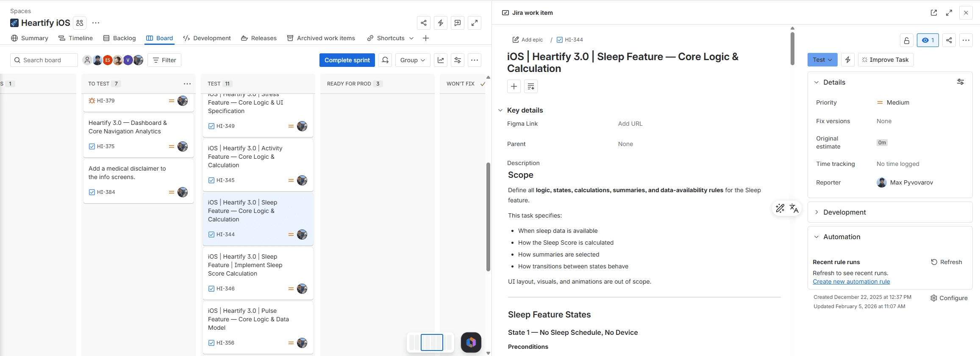Open the Test status dropdown
The height and width of the screenshot is (356, 980).
822,60
